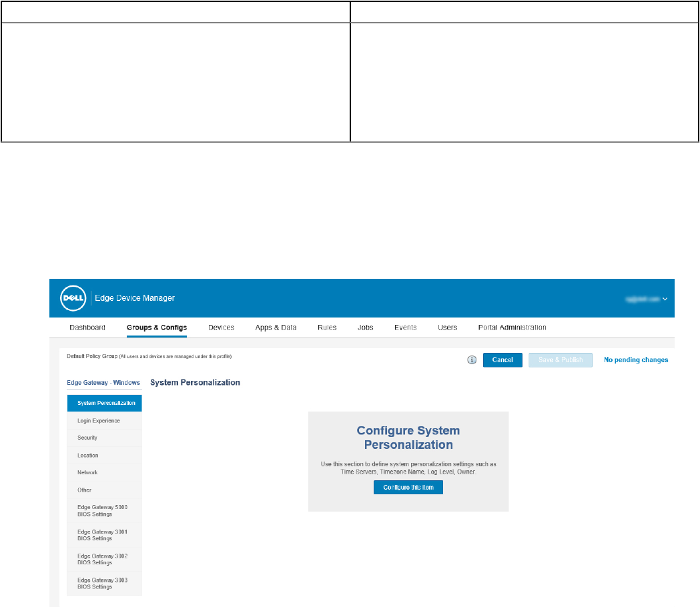Switch to the Devices tab
The height and width of the screenshot is (607, 700).
pyautogui.click(x=221, y=328)
